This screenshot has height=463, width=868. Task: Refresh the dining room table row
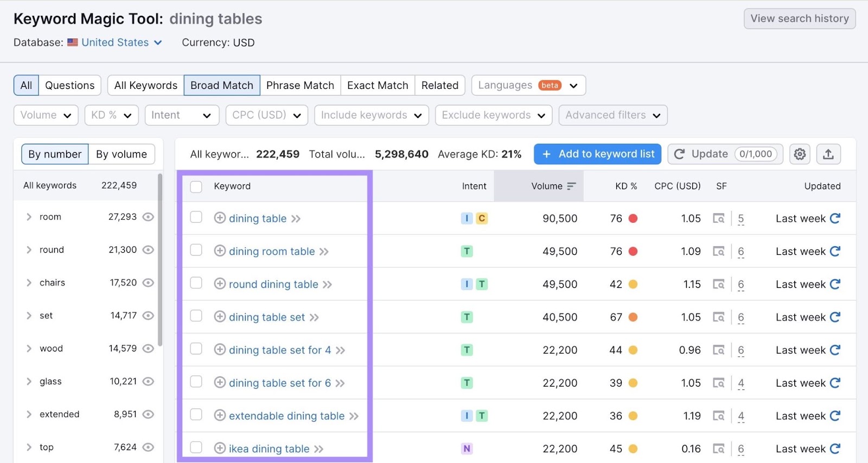pos(835,252)
